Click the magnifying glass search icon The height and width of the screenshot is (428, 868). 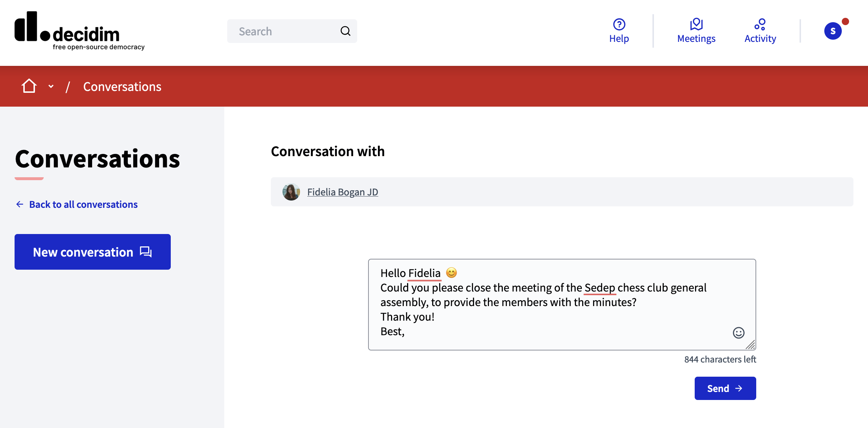pyautogui.click(x=345, y=31)
